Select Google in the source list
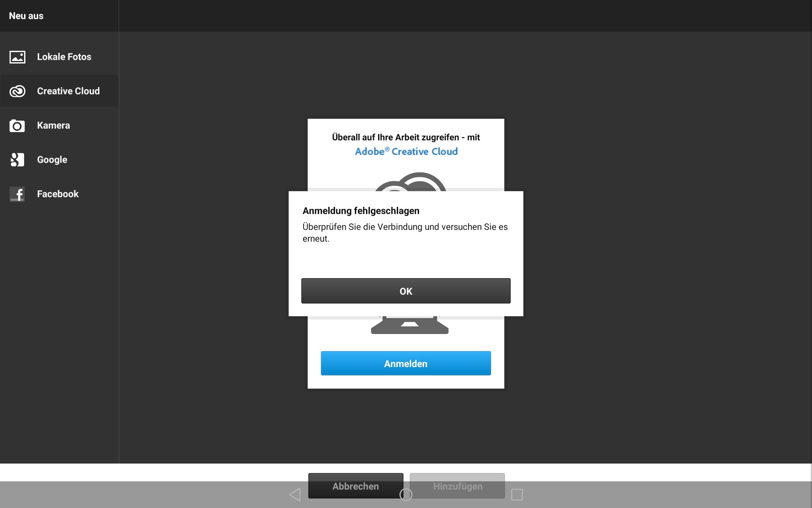The height and width of the screenshot is (508, 812). (59, 160)
